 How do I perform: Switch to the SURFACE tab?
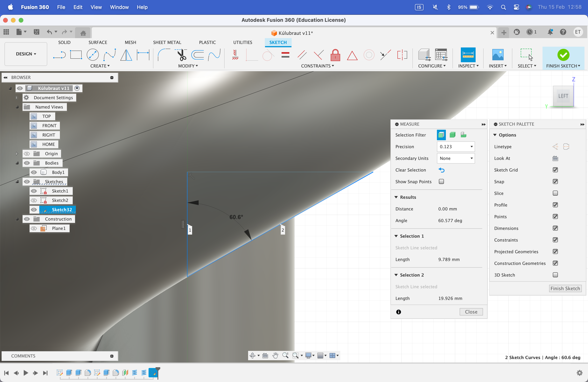coord(98,42)
